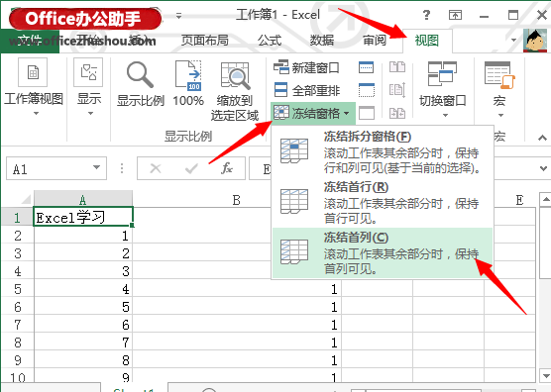Screen dimensions: 551x392
Task: Click the Insert Function fx button
Action: tap(227, 169)
